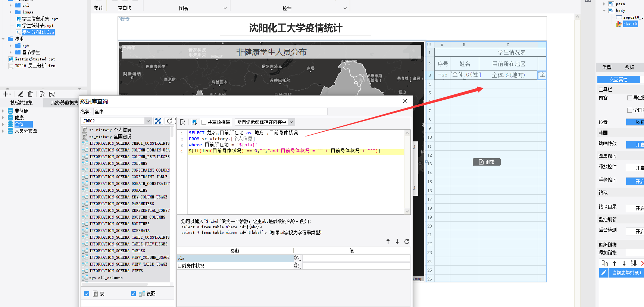Click the 空白块 toolbar item
This screenshot has height=307, width=644.
point(125,8)
